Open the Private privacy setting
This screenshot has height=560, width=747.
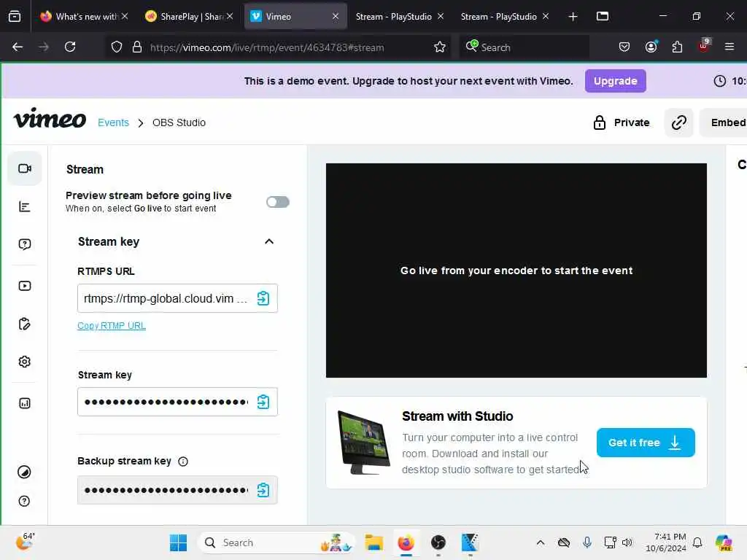coord(622,122)
